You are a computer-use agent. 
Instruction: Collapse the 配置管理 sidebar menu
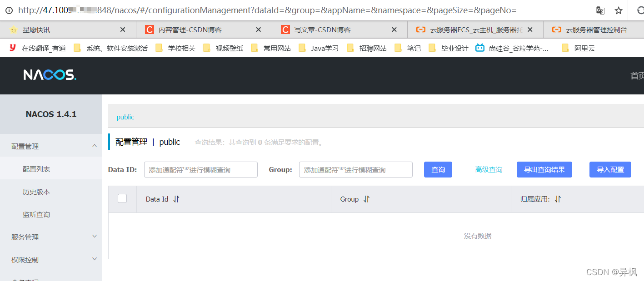[x=51, y=146]
